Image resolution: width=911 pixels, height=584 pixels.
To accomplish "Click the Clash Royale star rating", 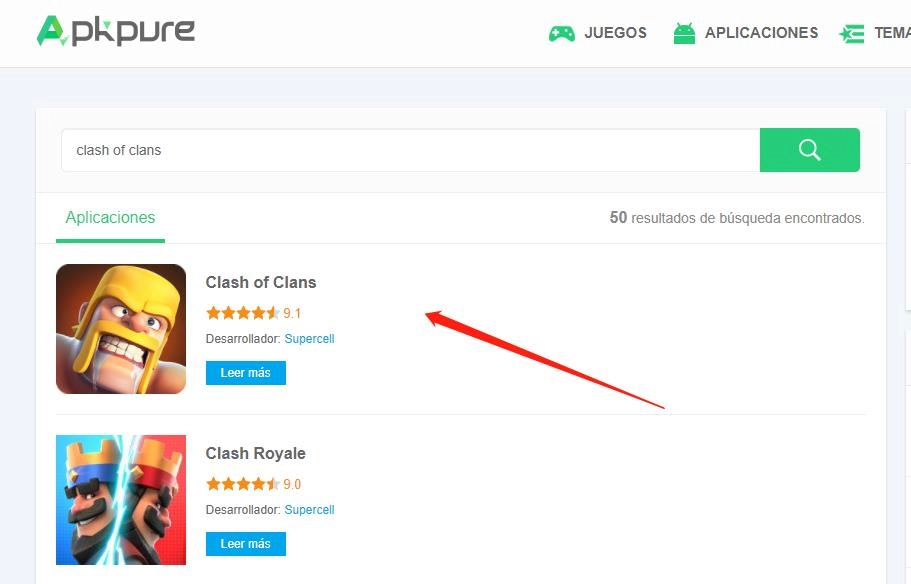I will [243, 484].
